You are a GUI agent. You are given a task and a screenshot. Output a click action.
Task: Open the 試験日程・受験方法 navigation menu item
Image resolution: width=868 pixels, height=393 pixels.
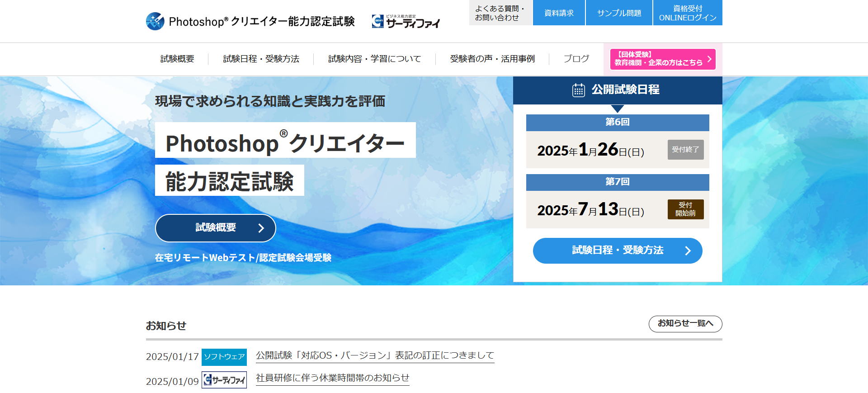tap(261, 59)
